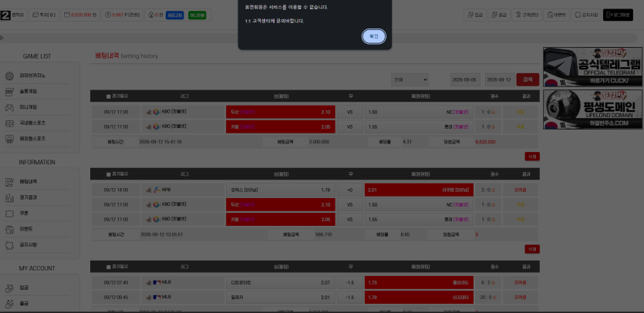Open the 전체 filter dropdown
Image resolution: width=644 pixels, height=313 pixels.
click(410, 79)
